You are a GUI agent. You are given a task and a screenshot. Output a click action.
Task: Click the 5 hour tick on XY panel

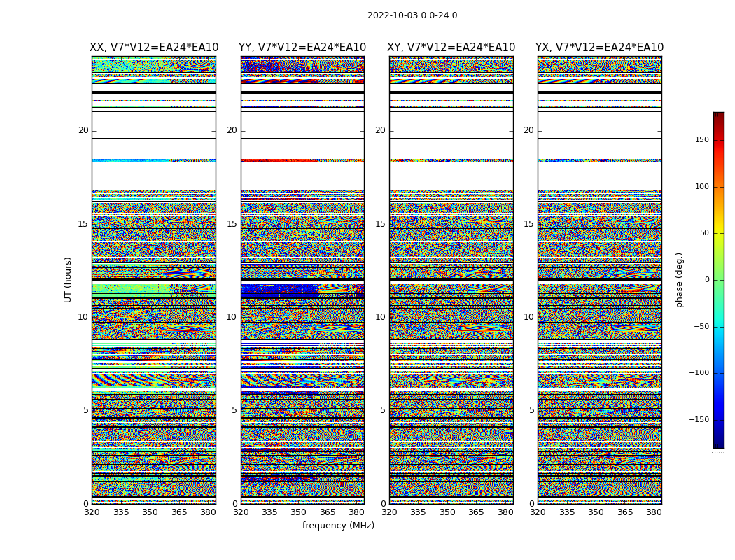382,410
